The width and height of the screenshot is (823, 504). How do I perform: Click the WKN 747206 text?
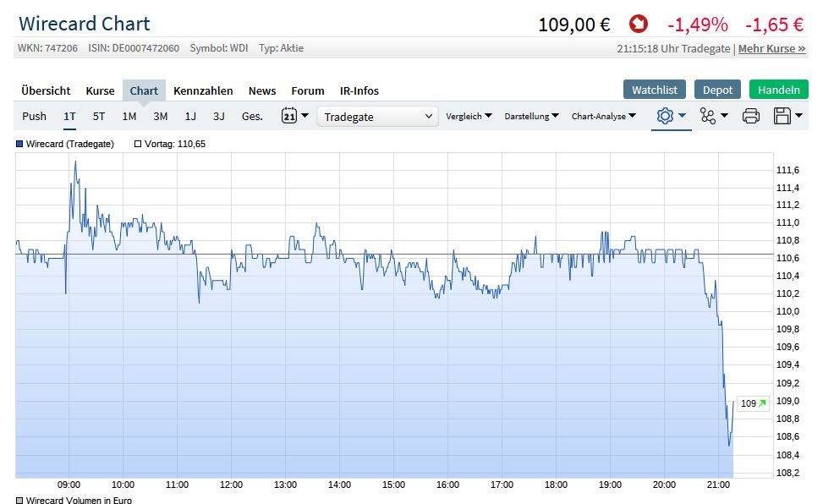47,48
